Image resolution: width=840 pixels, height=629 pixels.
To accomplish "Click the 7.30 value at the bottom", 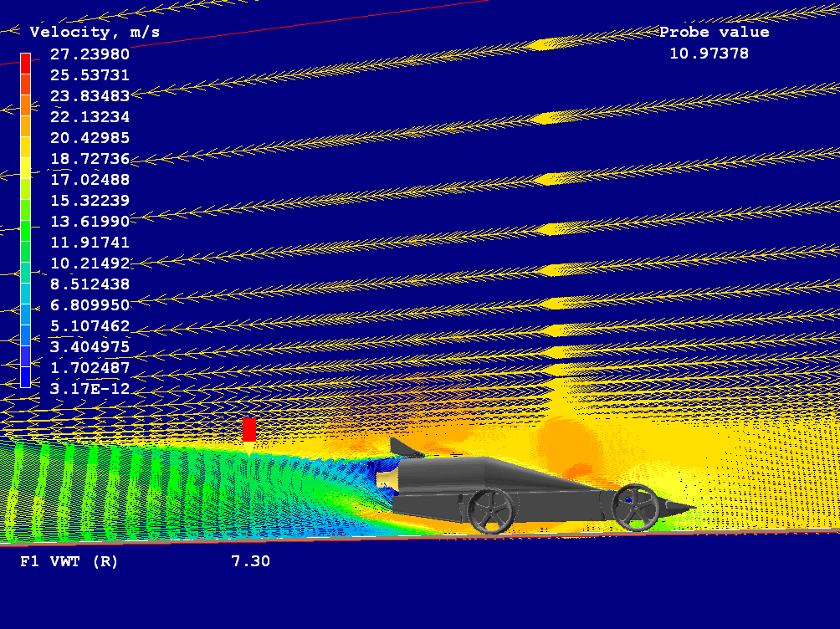I will tap(250, 561).
